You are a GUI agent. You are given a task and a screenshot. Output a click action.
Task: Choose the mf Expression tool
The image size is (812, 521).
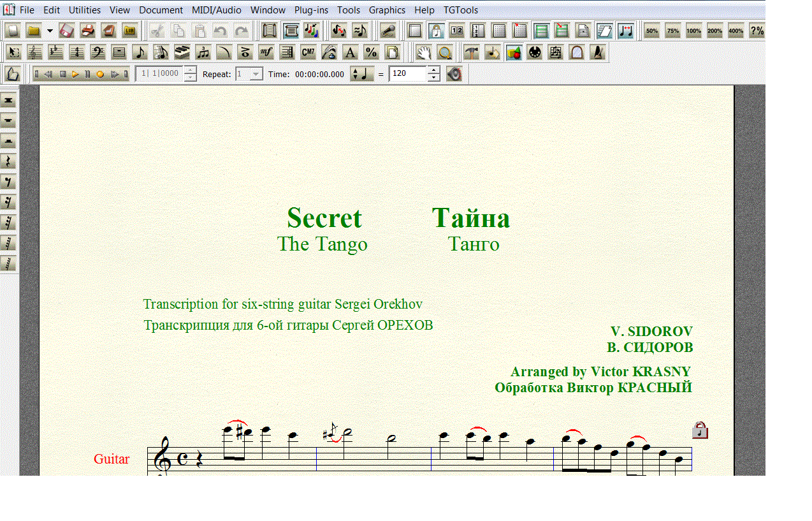[266, 52]
